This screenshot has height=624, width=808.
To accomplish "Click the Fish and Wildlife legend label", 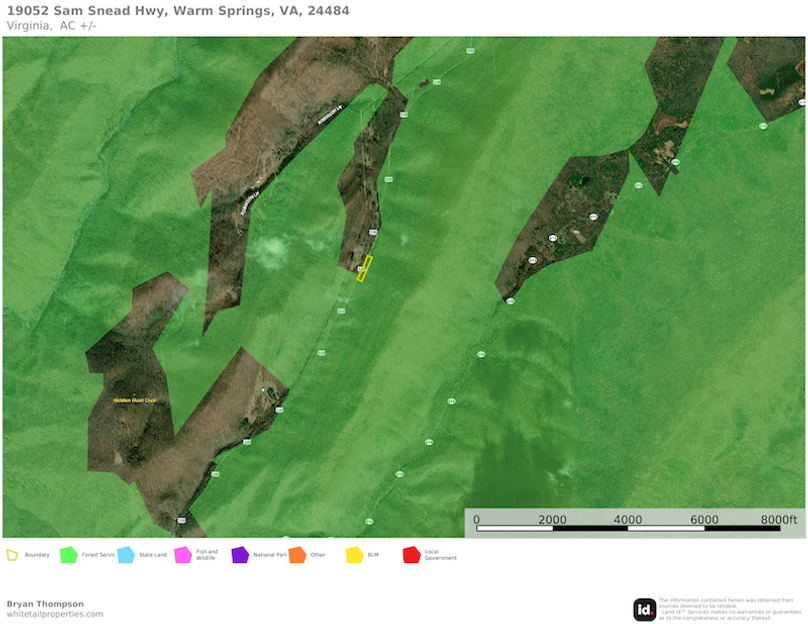I will pos(207,555).
